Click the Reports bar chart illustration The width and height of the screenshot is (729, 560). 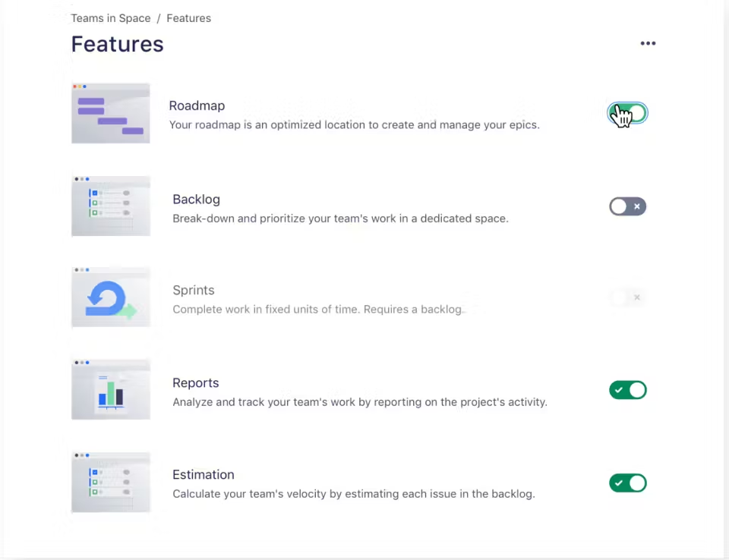tap(111, 390)
